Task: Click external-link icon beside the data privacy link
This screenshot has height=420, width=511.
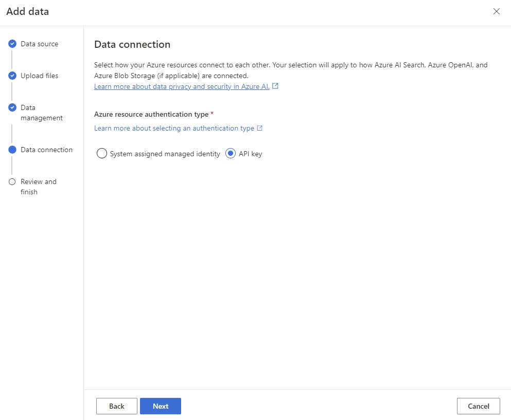Action: pos(275,86)
